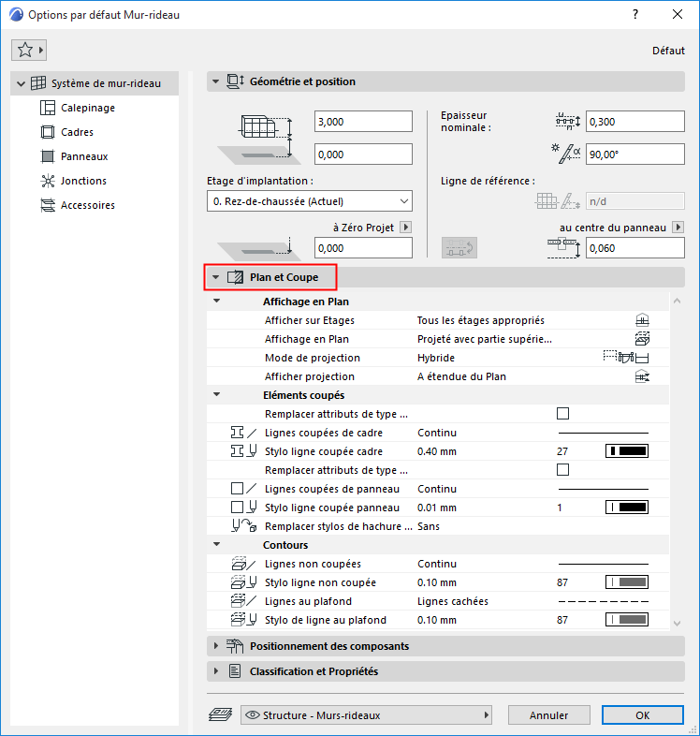The height and width of the screenshot is (736, 700).
Task: Open pen swatch for Stylo ligne coupée panneau
Action: pyautogui.click(x=627, y=508)
